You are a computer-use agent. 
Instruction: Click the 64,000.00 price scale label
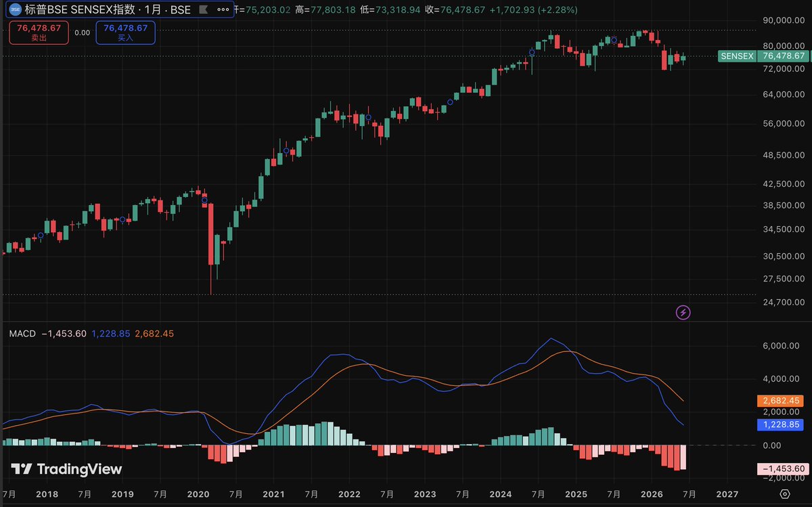point(782,95)
